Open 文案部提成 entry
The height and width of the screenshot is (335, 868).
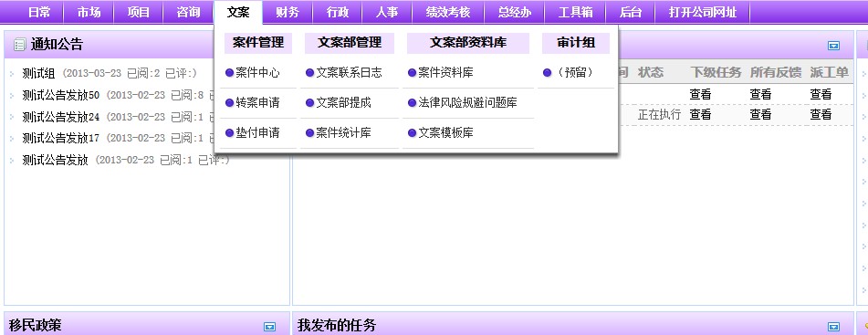click(x=343, y=102)
